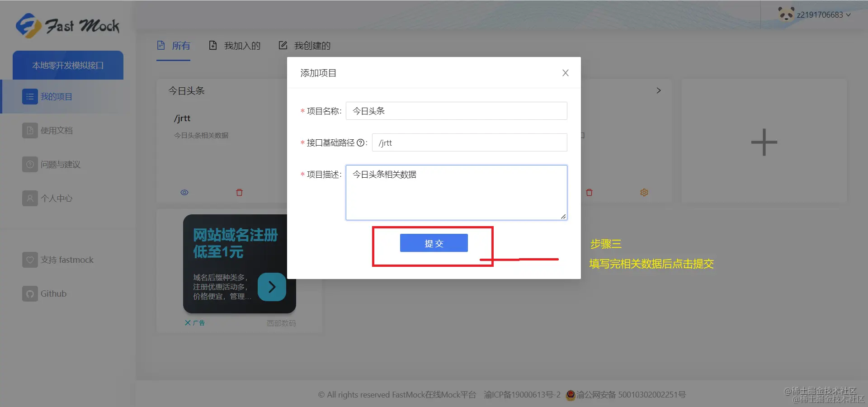868x407 pixels.
Task: Submit the form with 提交 button
Action: (434, 243)
